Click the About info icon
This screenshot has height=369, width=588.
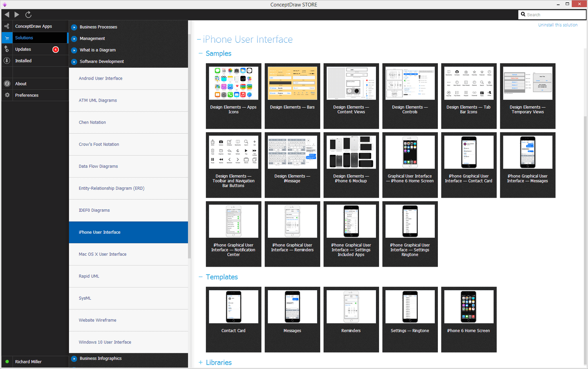point(7,84)
